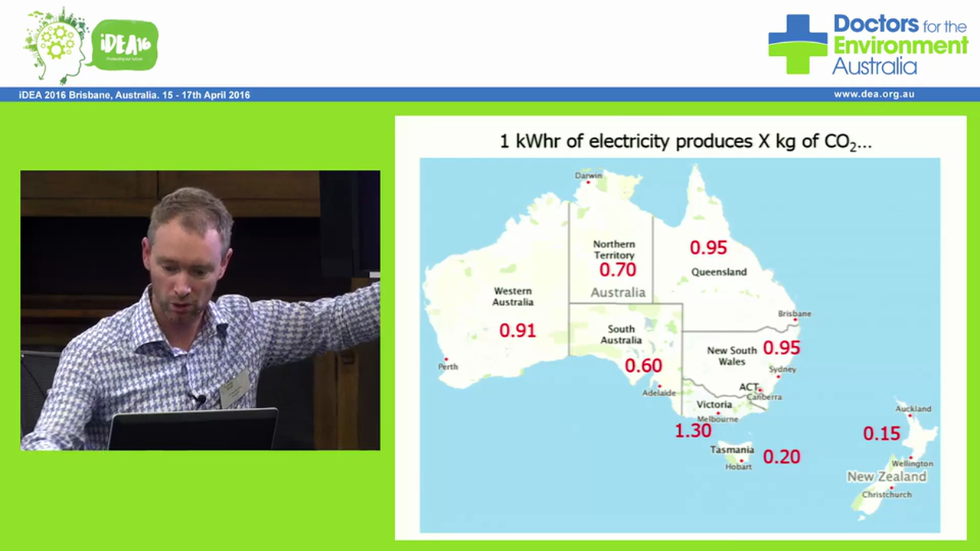Click the head-with-gears iDEA logo icon
Screen dimensions: 980x551
click(x=56, y=45)
